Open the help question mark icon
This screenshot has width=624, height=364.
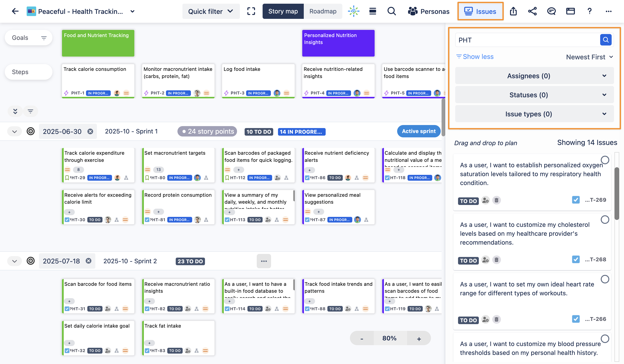pyautogui.click(x=589, y=11)
